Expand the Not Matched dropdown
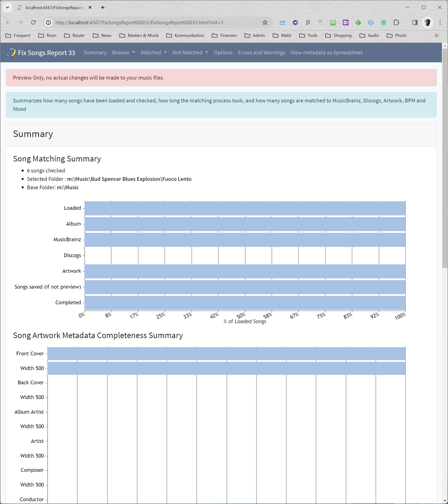Viewport: 448px width, 504px height. pyautogui.click(x=190, y=52)
